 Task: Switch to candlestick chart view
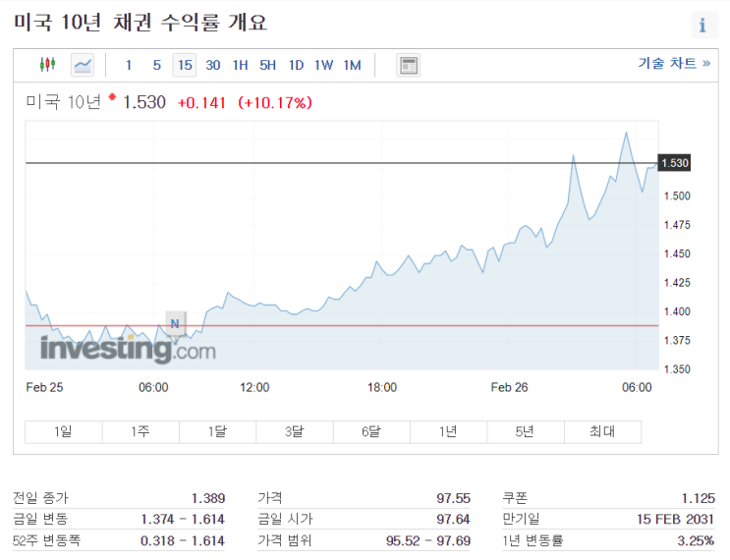(47, 64)
